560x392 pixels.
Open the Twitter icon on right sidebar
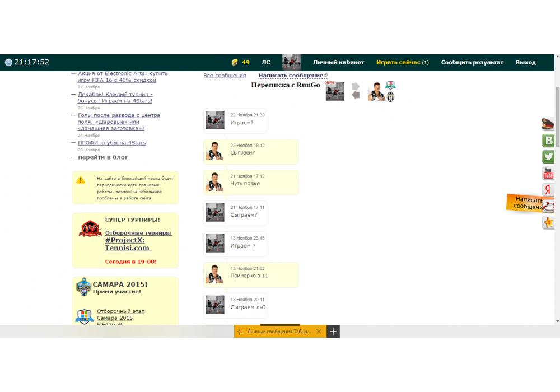pyautogui.click(x=548, y=157)
